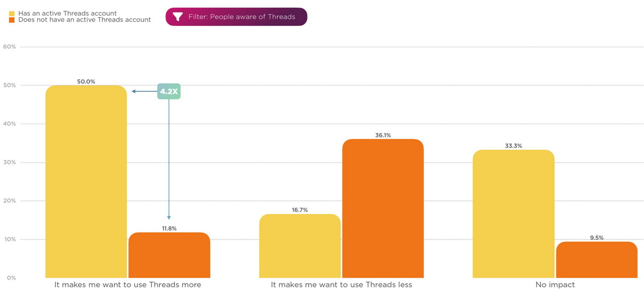Click the orange 11.8% bar
This screenshot has height=296, width=644.
(x=169, y=255)
